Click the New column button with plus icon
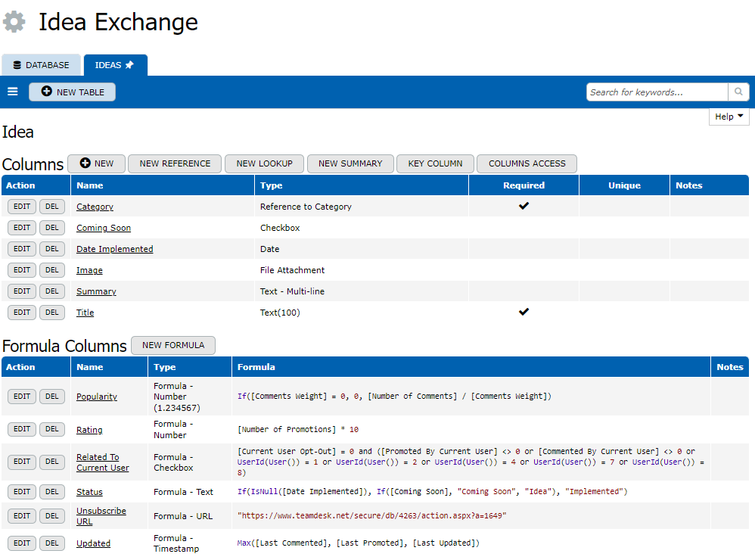 (96, 163)
